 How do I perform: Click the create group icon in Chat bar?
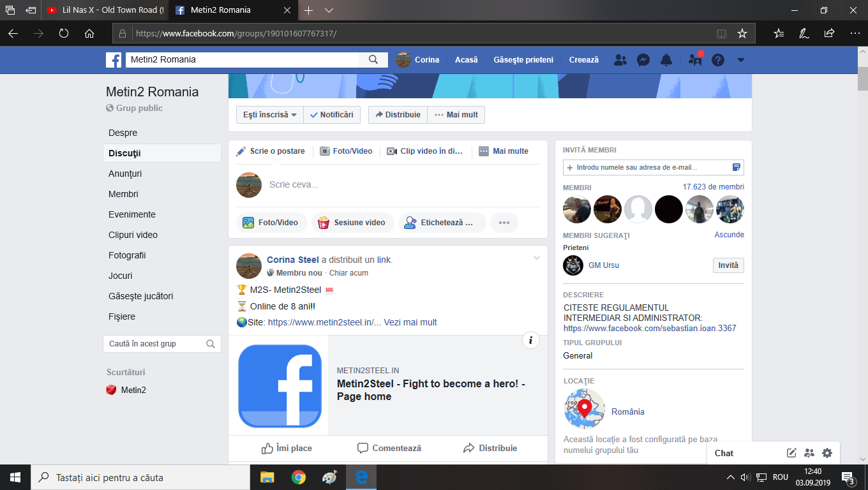809,453
